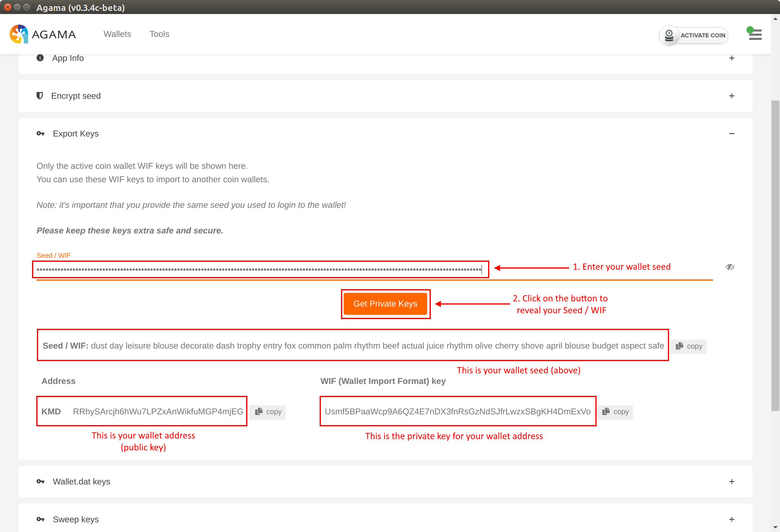
Task: Open the Tools menu
Action: point(159,34)
